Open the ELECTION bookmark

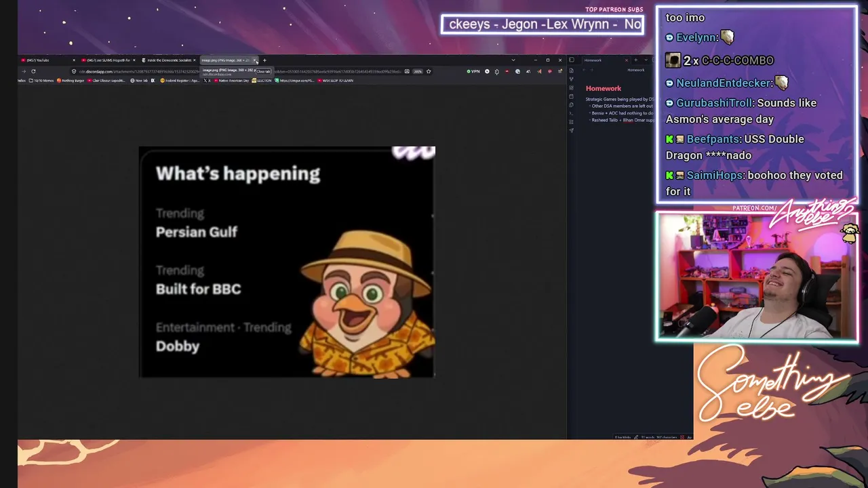pos(262,81)
